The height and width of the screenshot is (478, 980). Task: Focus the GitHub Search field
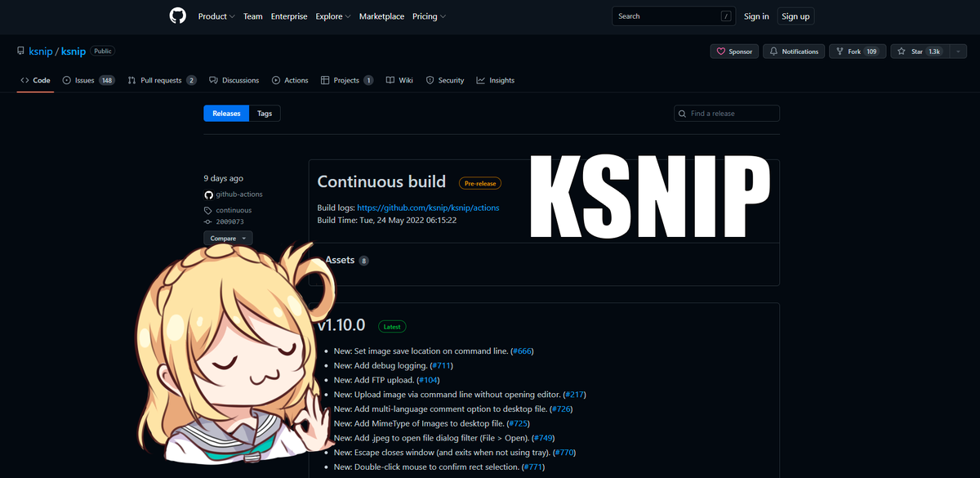coord(675,16)
